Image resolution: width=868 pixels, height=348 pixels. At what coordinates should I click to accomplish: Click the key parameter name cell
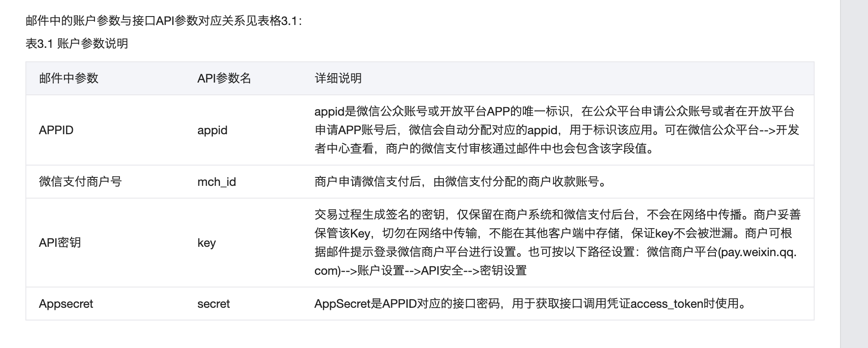tap(206, 243)
